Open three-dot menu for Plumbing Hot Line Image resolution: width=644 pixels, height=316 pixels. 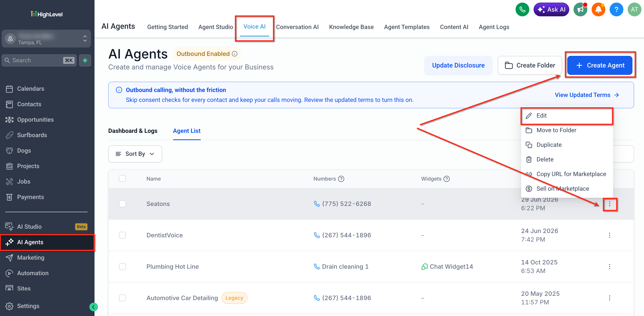pyautogui.click(x=609, y=267)
